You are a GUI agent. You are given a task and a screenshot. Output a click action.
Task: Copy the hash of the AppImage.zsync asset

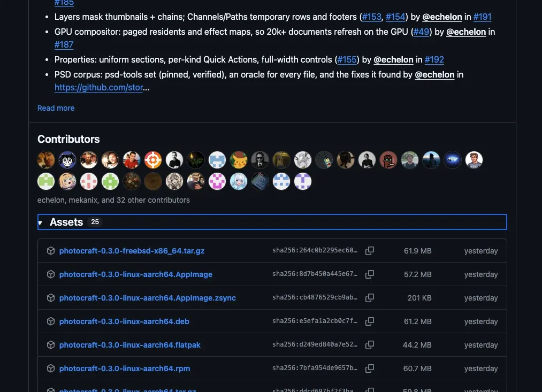click(370, 298)
